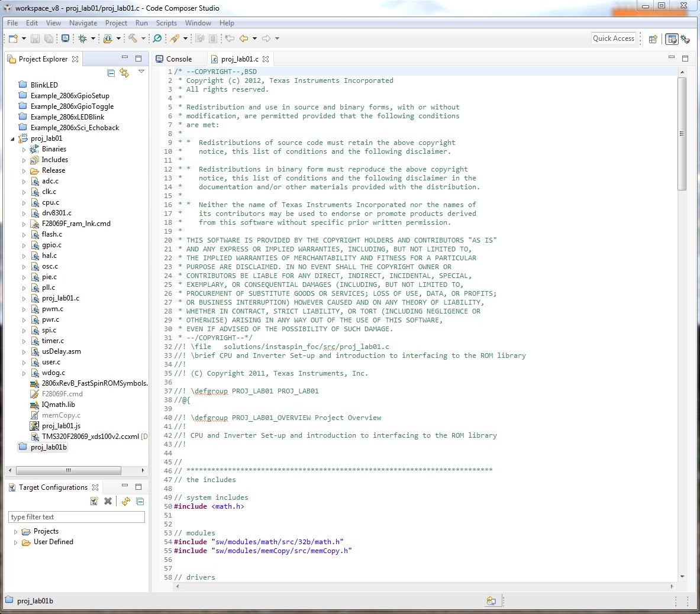This screenshot has width=700, height=614.
Task: Click the editor scroll down arrow
Action: pyautogui.click(x=682, y=577)
